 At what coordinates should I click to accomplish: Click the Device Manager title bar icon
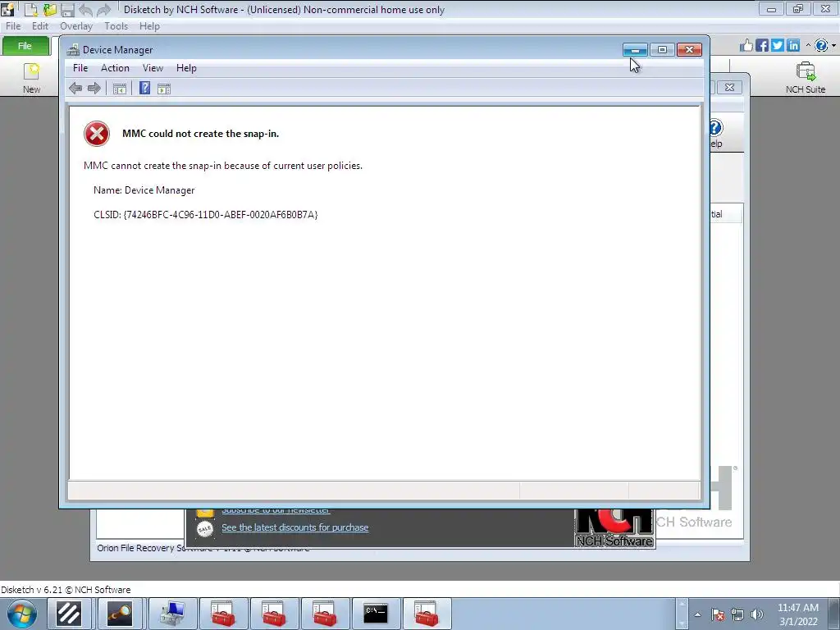coord(73,50)
